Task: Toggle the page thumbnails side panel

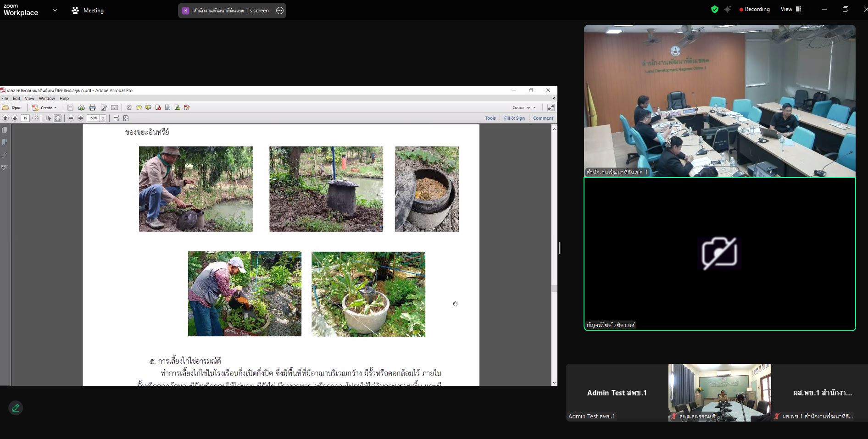Action: click(5, 130)
